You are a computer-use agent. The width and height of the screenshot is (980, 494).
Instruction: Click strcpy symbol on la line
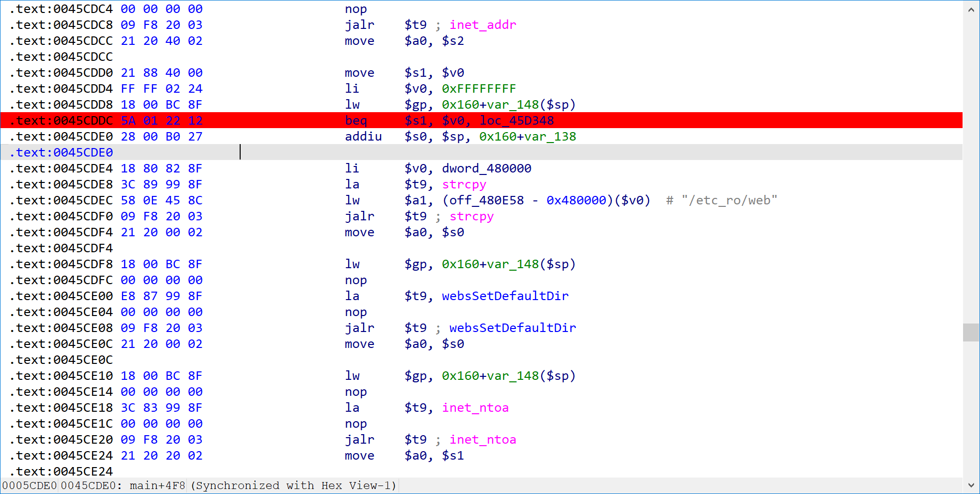point(464,184)
